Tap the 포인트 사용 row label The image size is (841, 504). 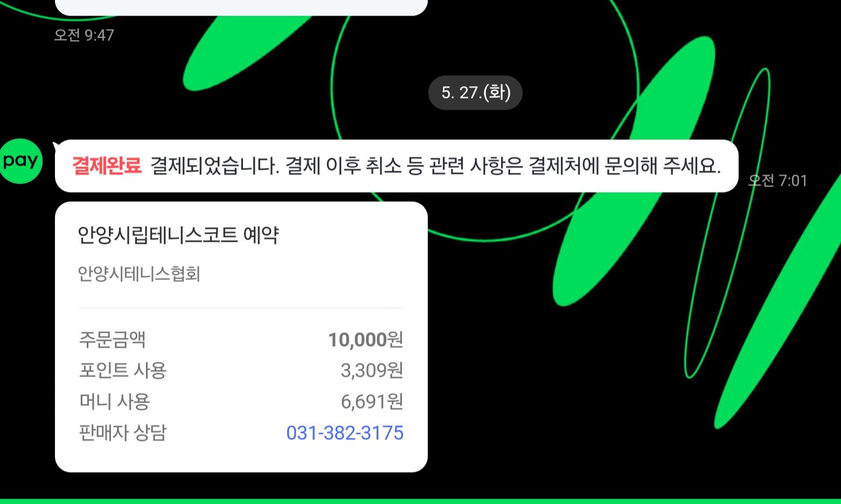tap(123, 370)
